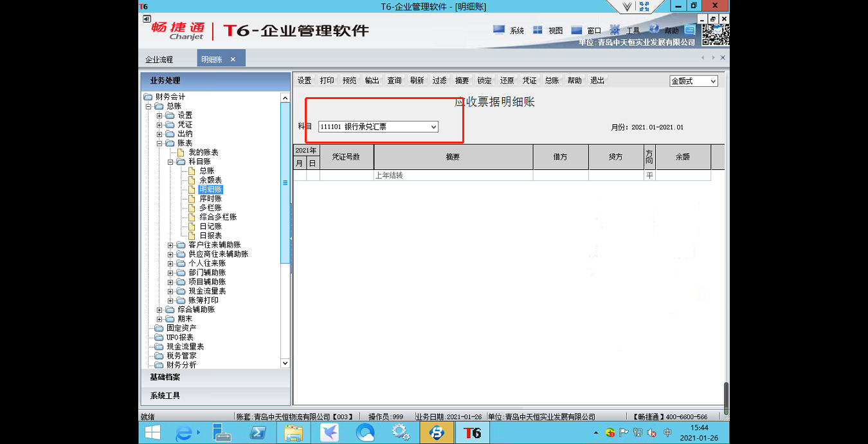Click the fullscreen arrows icon in title bar
Image resolution: width=868 pixels, height=444 pixels.
pos(645,6)
